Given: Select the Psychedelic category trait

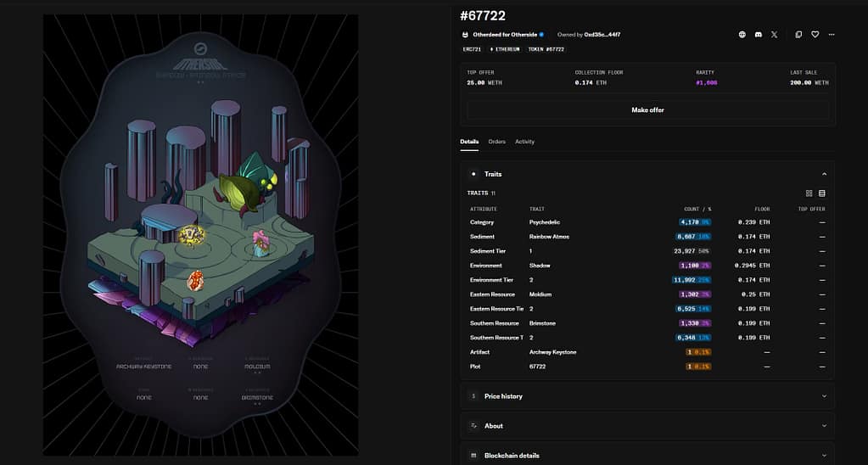Looking at the screenshot, I should [545, 222].
